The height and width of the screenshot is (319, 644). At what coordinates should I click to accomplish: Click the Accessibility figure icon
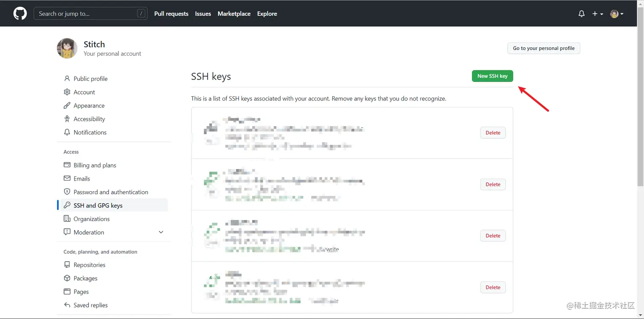(x=67, y=119)
